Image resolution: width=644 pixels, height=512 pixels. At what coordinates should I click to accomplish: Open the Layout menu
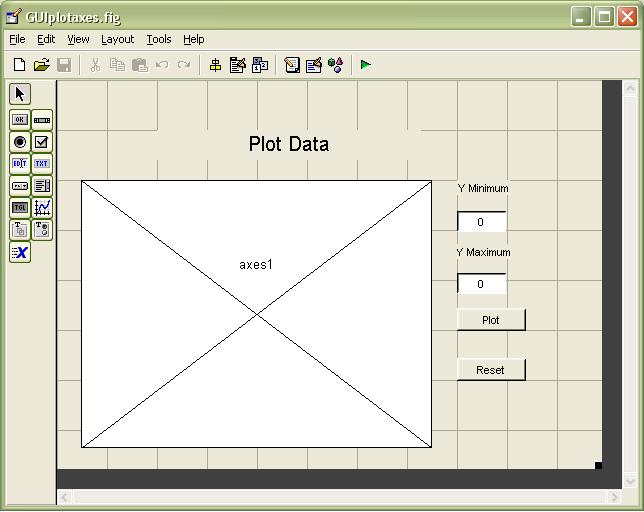tap(117, 39)
